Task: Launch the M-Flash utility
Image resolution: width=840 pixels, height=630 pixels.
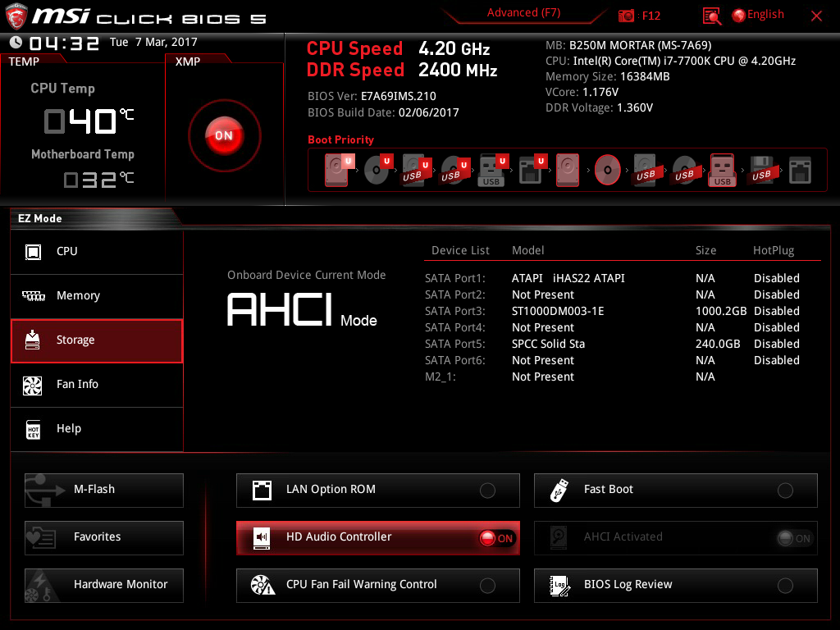Action: pyautogui.click(x=104, y=490)
